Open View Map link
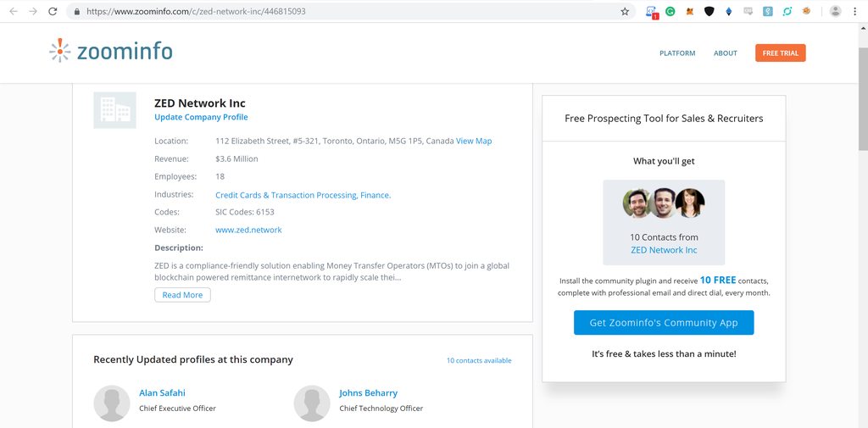The height and width of the screenshot is (428, 868). click(x=474, y=141)
